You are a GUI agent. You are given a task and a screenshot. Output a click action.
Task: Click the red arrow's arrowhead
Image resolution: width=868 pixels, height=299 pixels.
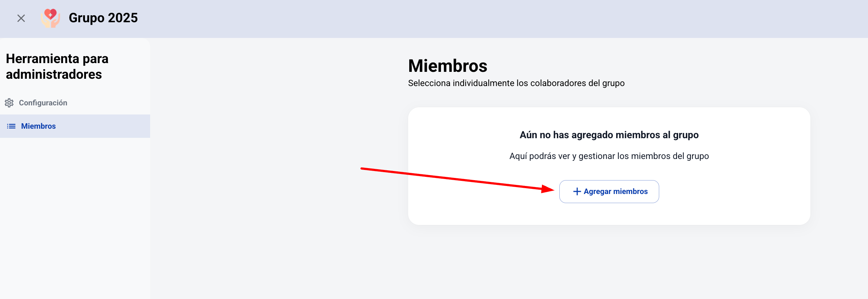(x=548, y=189)
